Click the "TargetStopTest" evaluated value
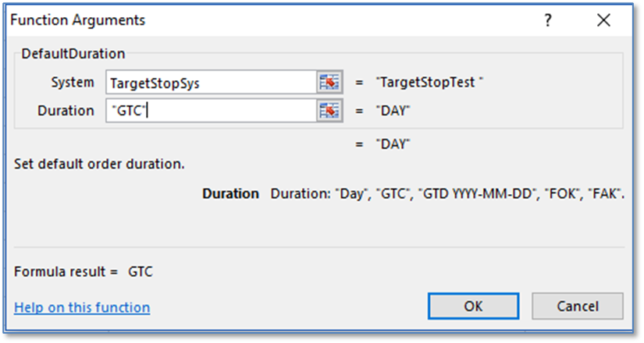644x343 pixels. point(429,83)
